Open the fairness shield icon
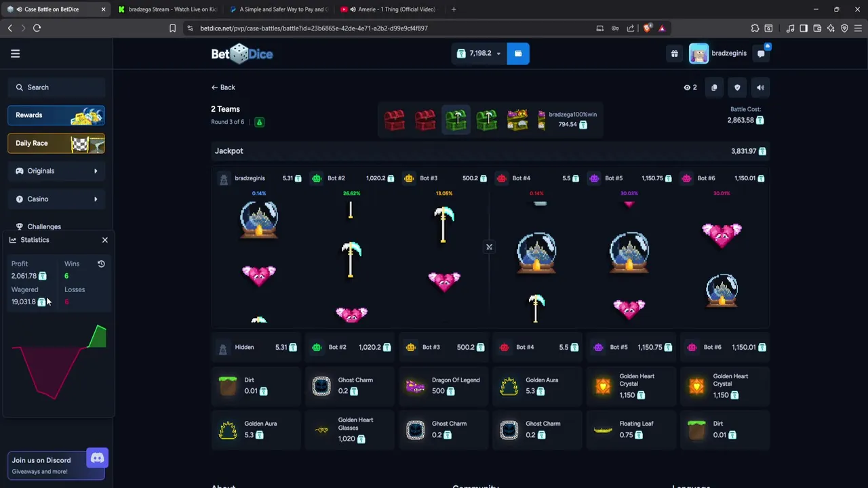The image size is (868, 488). (x=737, y=87)
